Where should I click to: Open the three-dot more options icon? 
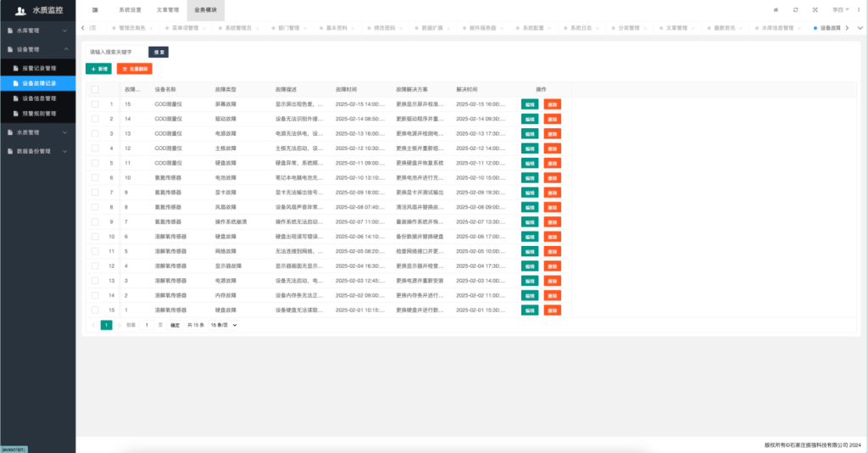click(859, 9)
